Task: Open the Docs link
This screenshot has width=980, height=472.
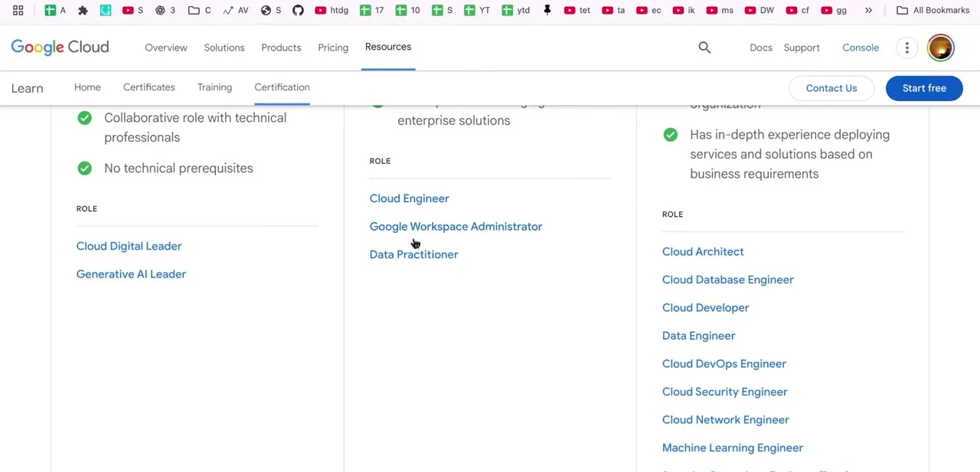Action: coord(761,48)
